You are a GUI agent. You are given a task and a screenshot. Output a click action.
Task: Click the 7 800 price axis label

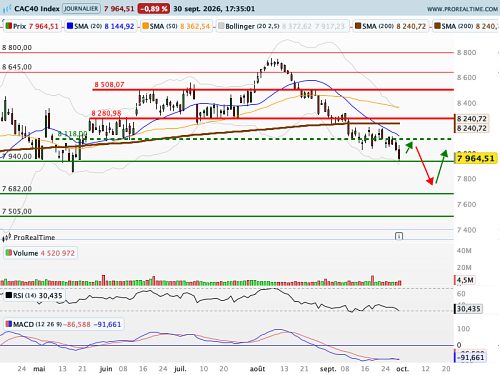click(467, 179)
